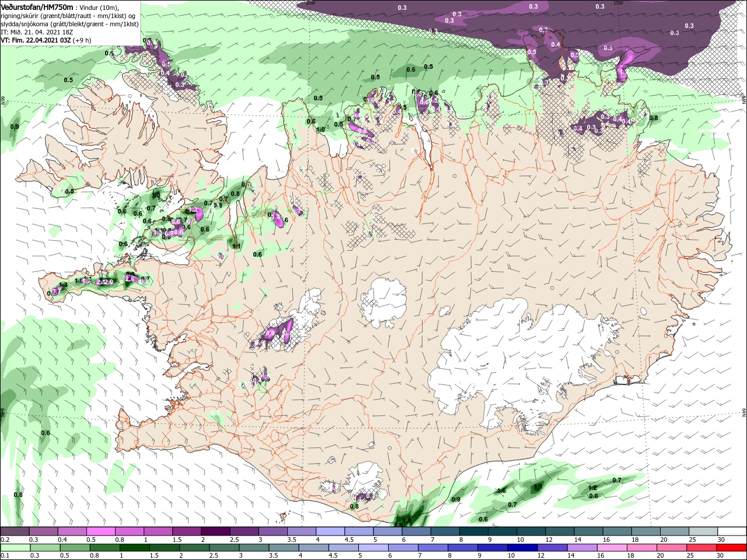Select the bright pink 0.5 swatch in the snow legend
747x560 pixels.
coord(100,531)
